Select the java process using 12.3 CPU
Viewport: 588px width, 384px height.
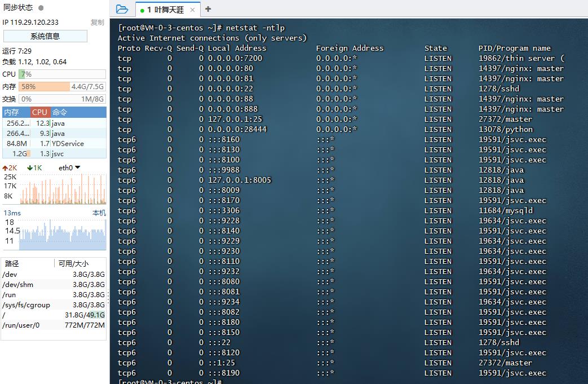tap(54, 123)
